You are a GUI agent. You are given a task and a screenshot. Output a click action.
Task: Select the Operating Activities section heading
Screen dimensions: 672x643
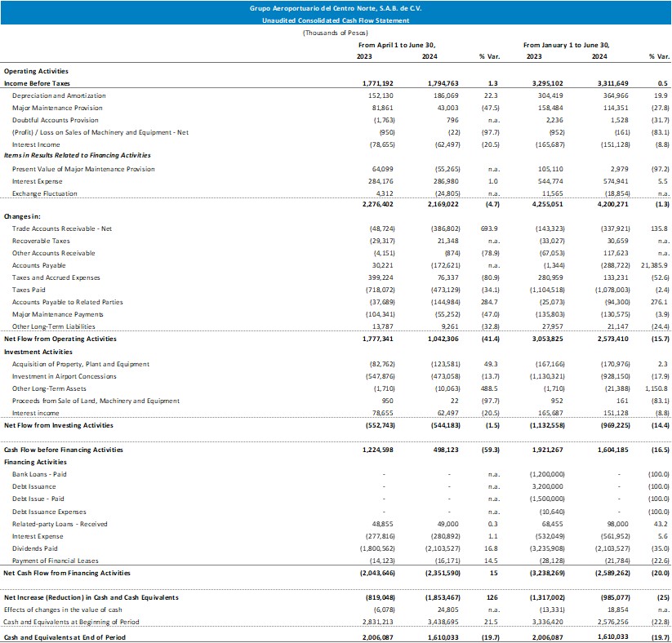click(36, 72)
